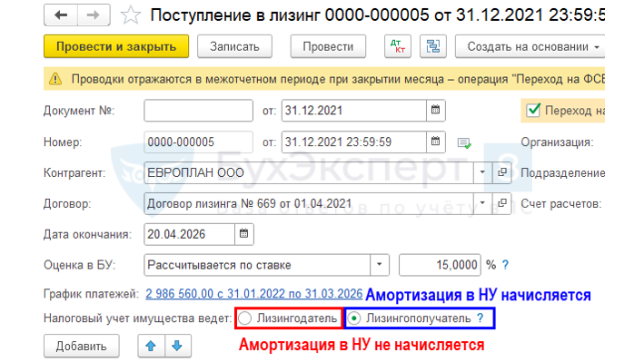This screenshot has height=362, width=644.
Task: Add document to favorites with star icon
Action: coord(131,15)
